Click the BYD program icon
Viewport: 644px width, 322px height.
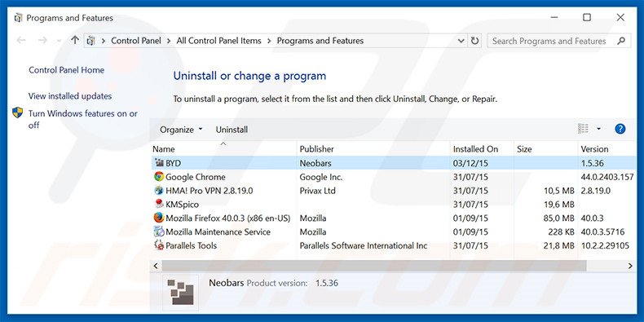click(x=159, y=163)
